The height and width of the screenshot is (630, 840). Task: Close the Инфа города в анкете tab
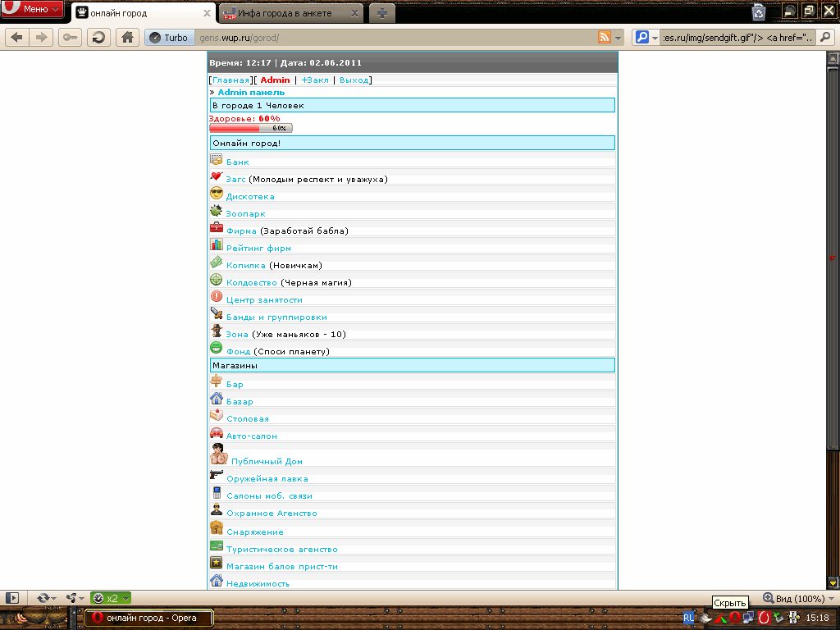(x=354, y=13)
